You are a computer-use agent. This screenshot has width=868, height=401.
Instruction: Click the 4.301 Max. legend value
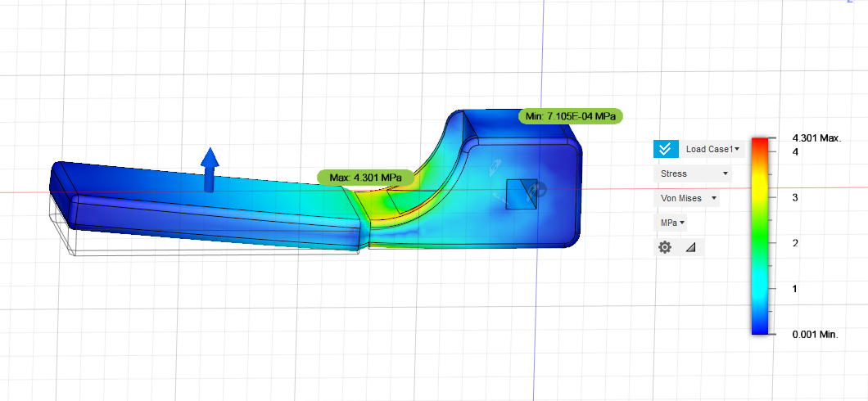coord(817,138)
